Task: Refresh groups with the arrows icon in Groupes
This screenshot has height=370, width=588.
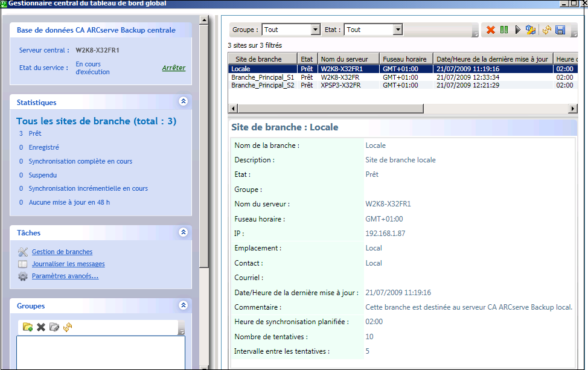Action: click(67, 327)
